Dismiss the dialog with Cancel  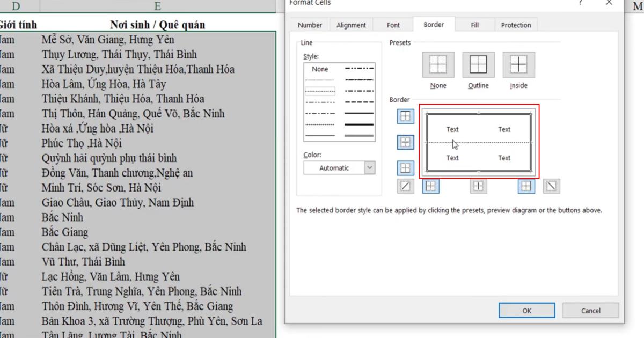(590, 310)
